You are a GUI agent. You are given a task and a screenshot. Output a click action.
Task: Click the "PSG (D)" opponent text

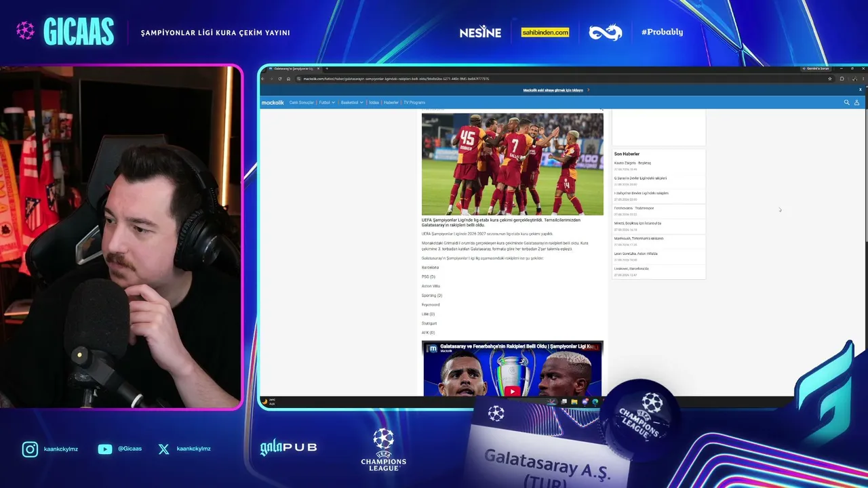429,277
